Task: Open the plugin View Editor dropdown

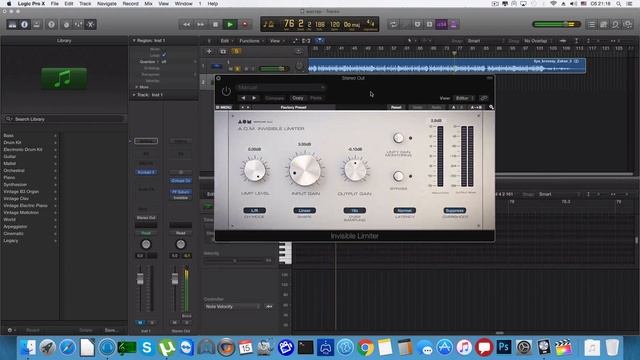Action: coord(464,98)
